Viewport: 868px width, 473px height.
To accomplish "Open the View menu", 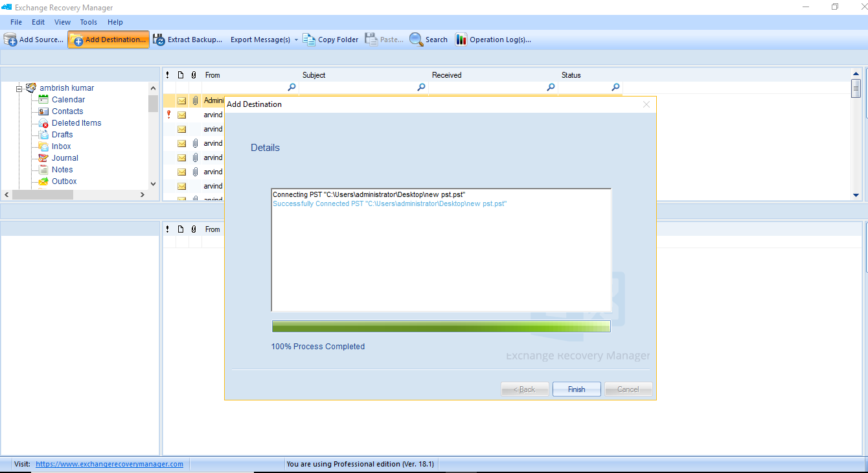I will [63, 22].
